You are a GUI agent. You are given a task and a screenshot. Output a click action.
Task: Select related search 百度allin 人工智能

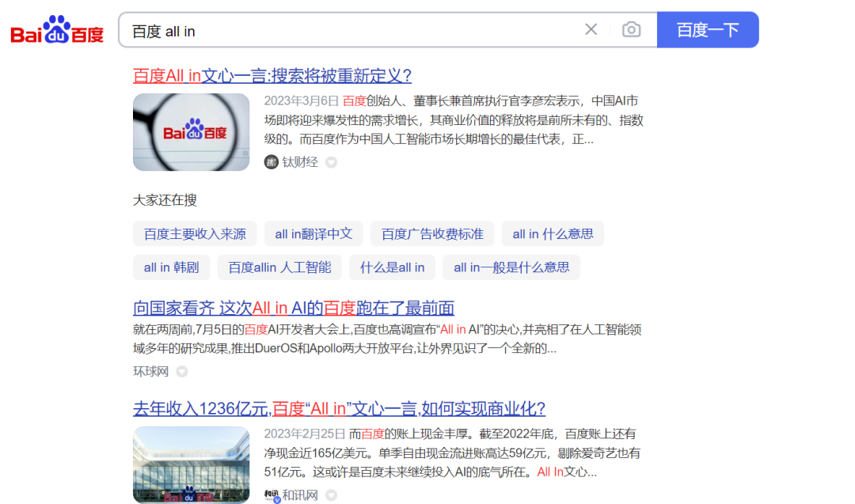pos(279,267)
